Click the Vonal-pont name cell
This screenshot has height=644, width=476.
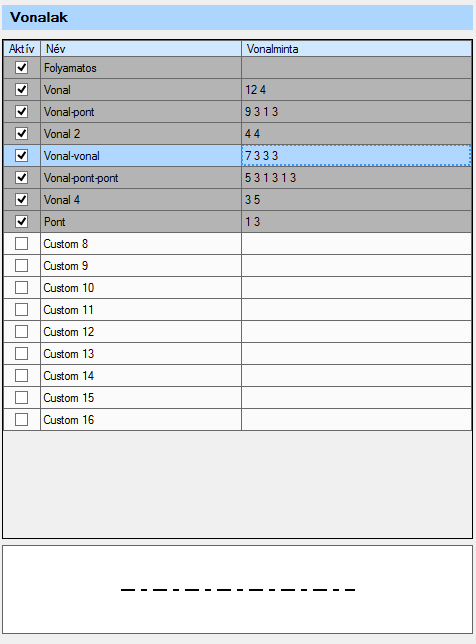tap(141, 112)
